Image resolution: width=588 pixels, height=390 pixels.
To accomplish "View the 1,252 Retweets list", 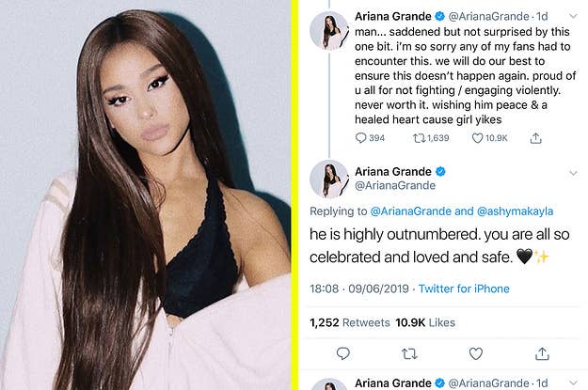I will click(350, 322).
